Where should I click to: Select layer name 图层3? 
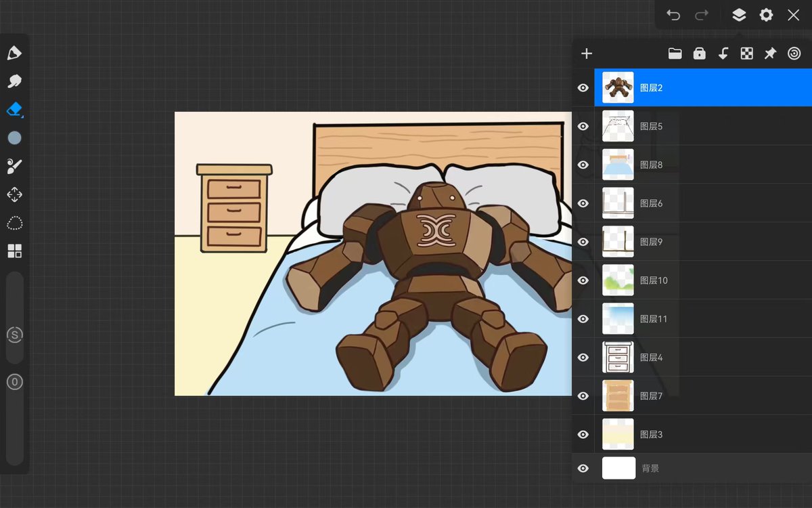[651, 435]
